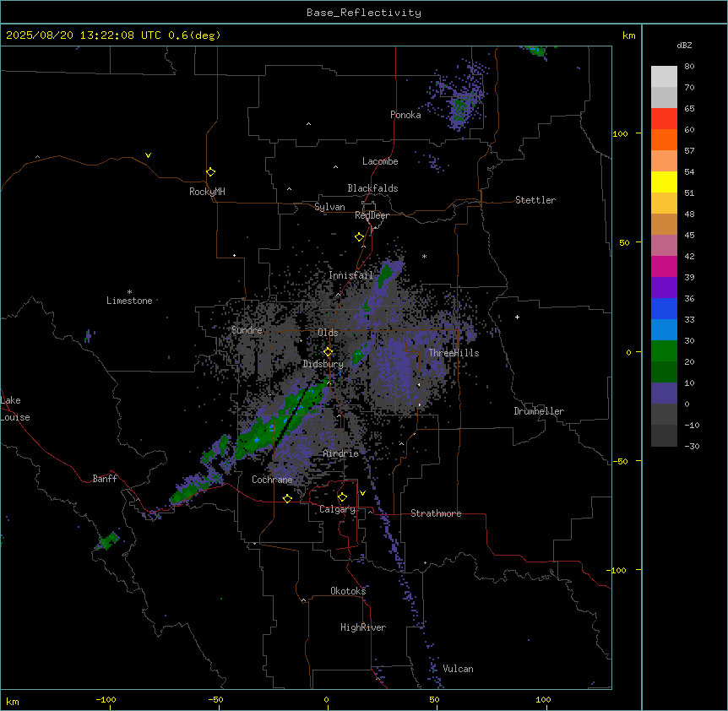
Task: Click the yellow diamond marker between Olds and Didsbury
Action: [328, 352]
